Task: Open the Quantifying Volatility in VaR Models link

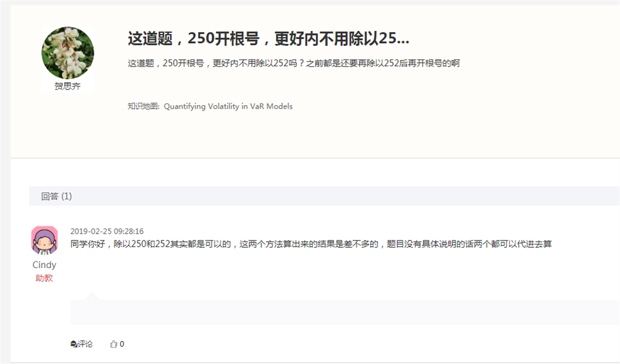Action: [228, 106]
